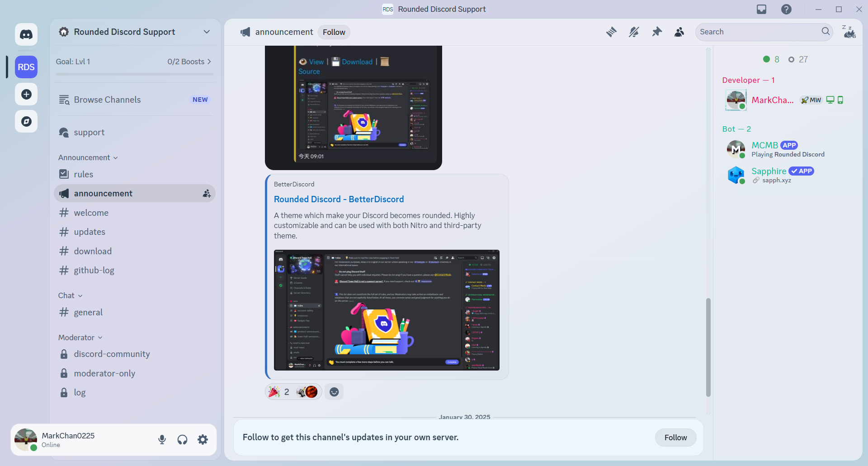Mute the microphone in user panel
The image size is (868, 466).
tap(162, 439)
